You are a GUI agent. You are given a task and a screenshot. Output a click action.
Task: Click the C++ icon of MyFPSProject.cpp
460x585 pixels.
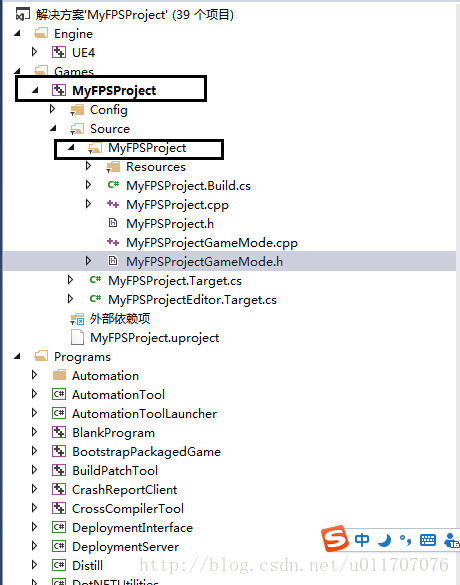(x=113, y=204)
